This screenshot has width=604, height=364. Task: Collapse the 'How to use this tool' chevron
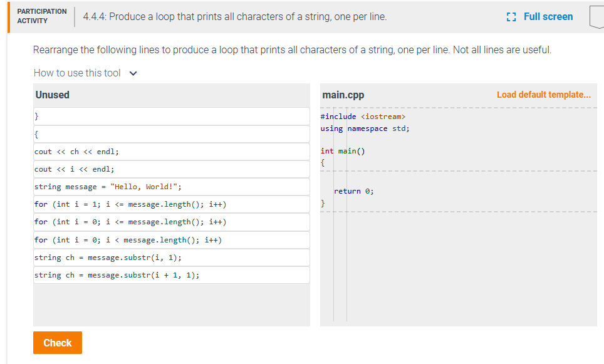coord(132,73)
